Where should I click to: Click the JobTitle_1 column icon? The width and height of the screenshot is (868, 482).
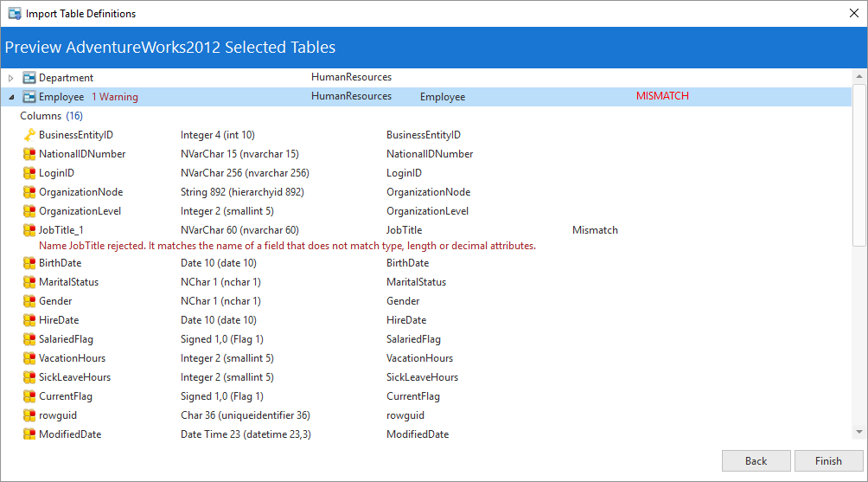29,230
